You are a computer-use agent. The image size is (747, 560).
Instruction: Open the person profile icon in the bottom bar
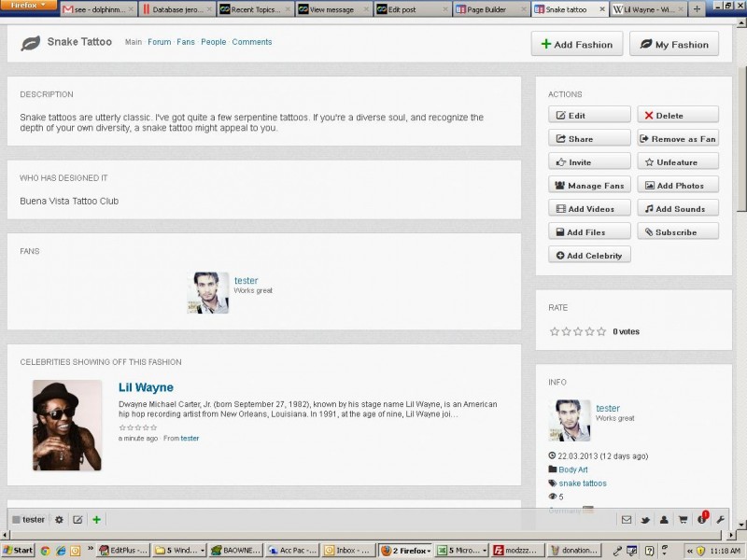click(664, 520)
